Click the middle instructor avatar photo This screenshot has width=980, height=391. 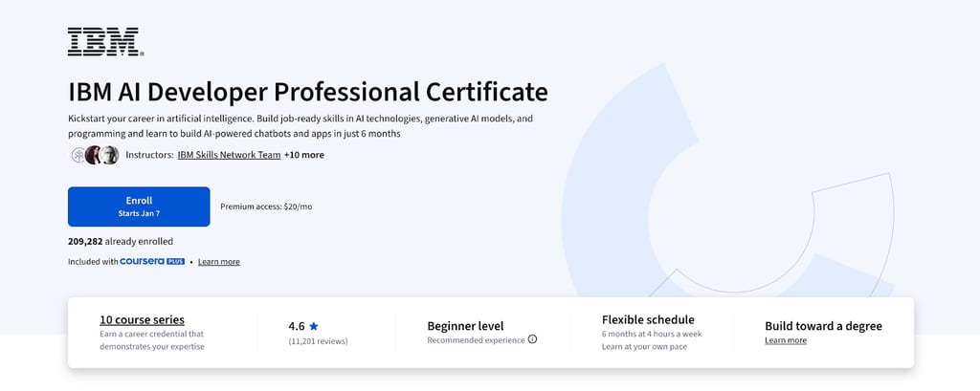[94, 155]
